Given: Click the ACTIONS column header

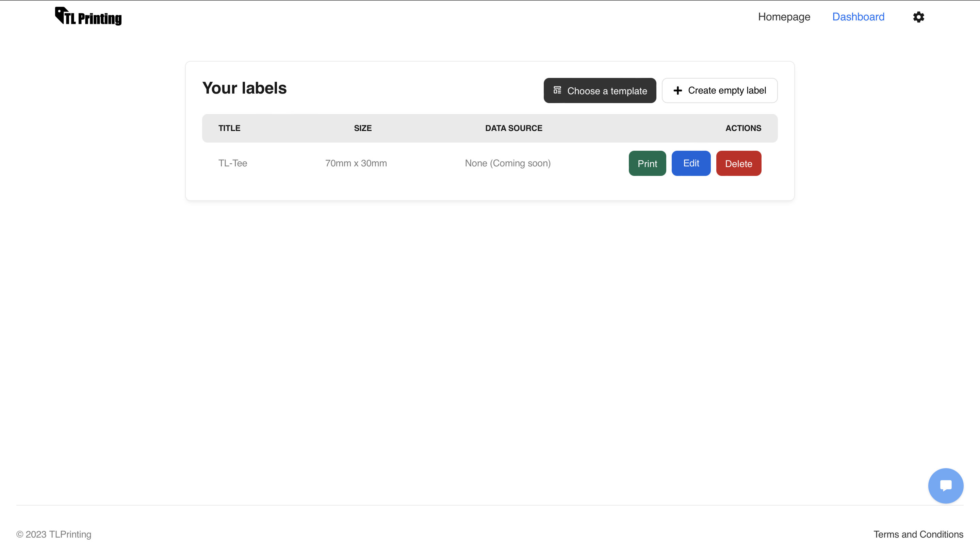Looking at the screenshot, I should pyautogui.click(x=743, y=128).
